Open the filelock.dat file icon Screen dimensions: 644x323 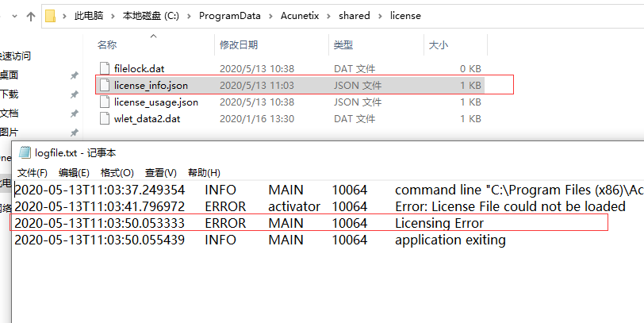point(103,68)
